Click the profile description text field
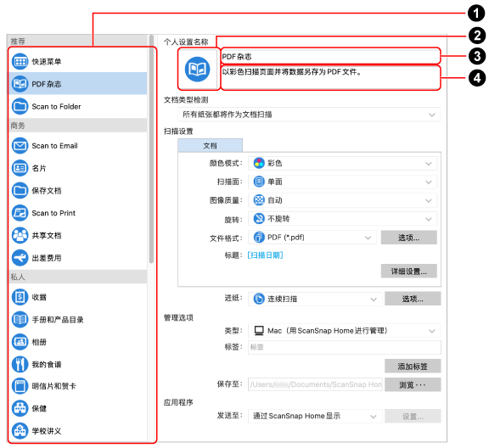The height and width of the screenshot is (448, 489). pos(330,78)
